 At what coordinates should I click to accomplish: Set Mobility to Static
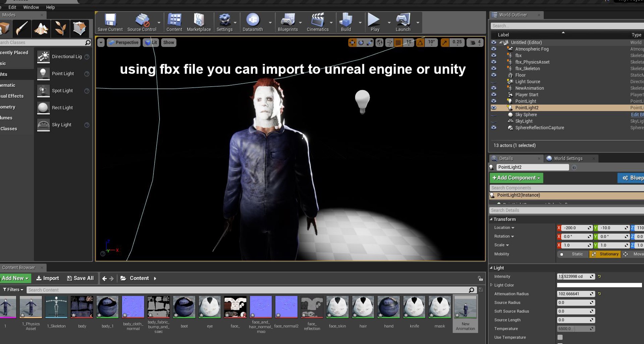(x=573, y=254)
